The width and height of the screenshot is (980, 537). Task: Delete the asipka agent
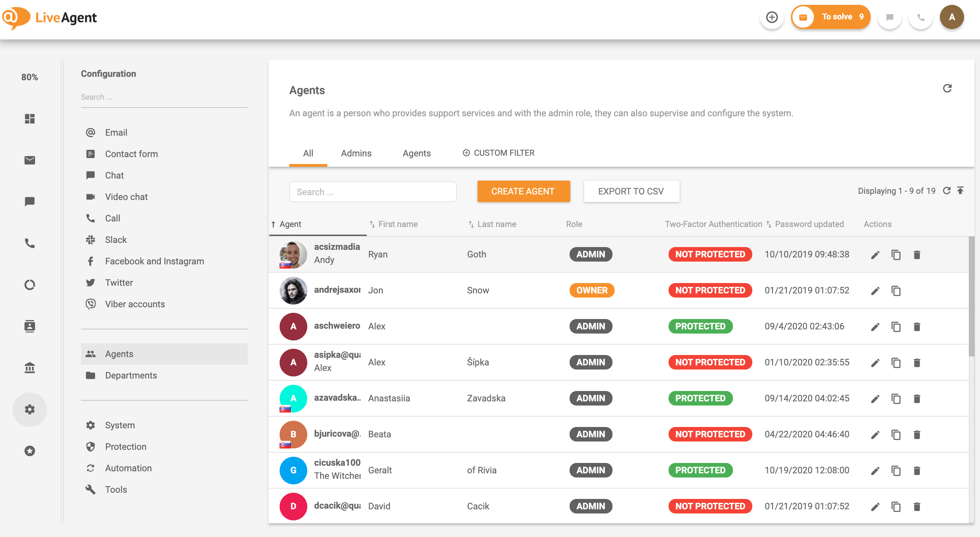917,363
